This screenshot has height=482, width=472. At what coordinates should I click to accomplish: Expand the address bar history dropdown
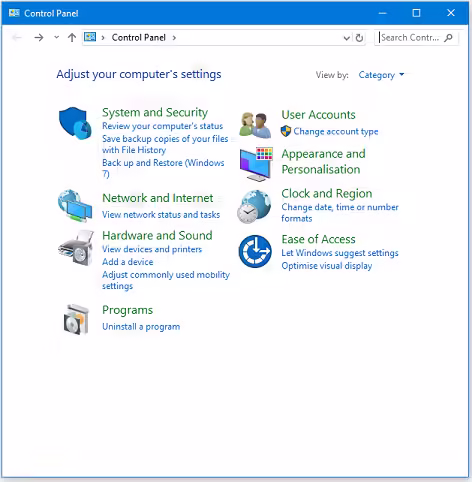(x=347, y=38)
